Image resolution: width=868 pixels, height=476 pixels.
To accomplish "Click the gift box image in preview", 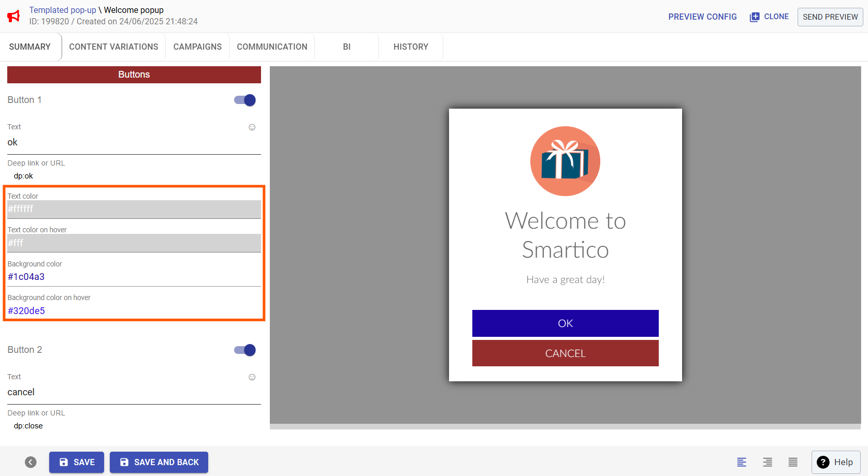I will [x=565, y=161].
